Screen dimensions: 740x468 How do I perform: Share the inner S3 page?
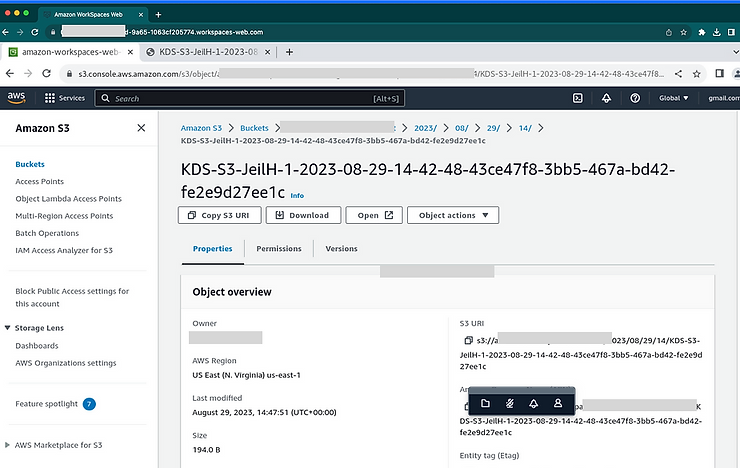[678, 74]
